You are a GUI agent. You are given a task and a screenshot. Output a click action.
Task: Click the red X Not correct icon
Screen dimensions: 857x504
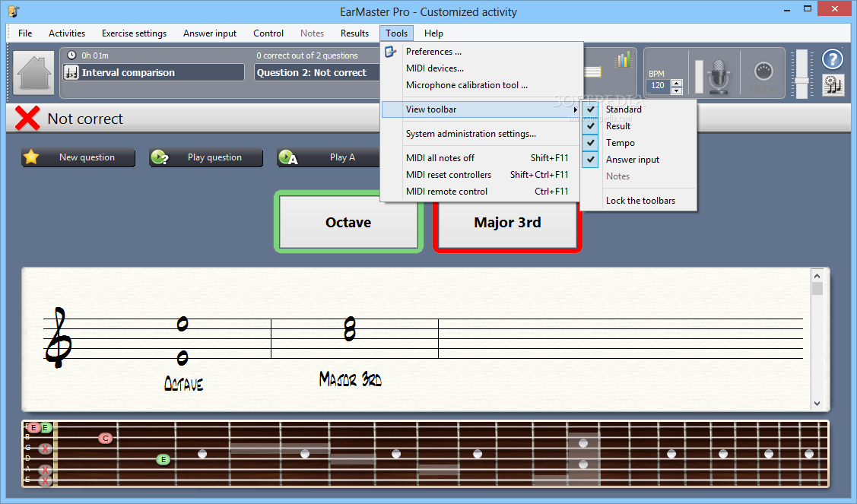(x=27, y=118)
